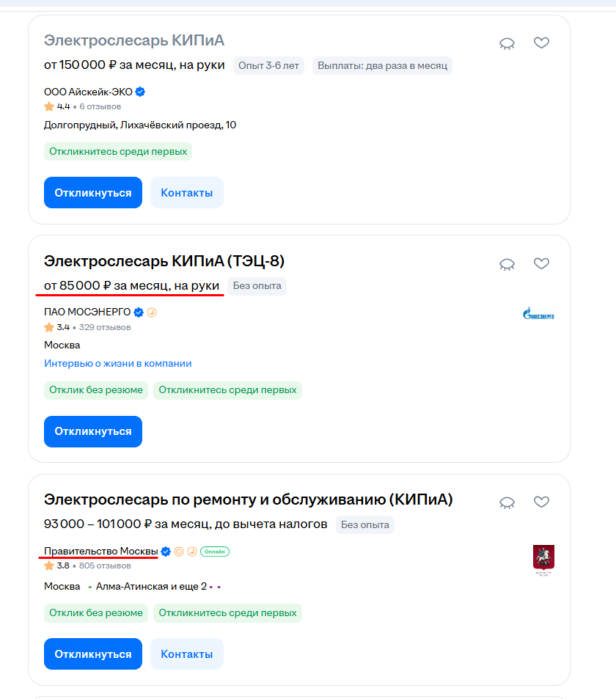Show Контакты for the Айскейк-ЭКО vacancy

(187, 193)
